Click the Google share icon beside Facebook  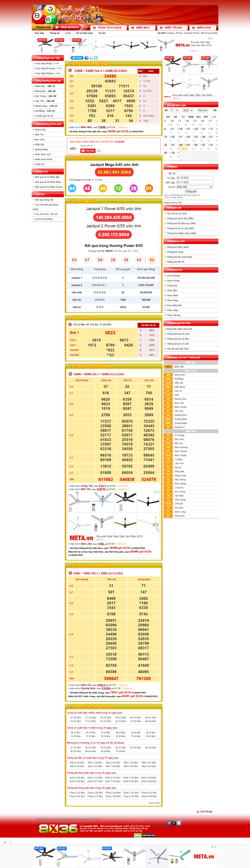pyautogui.click(x=91, y=58)
